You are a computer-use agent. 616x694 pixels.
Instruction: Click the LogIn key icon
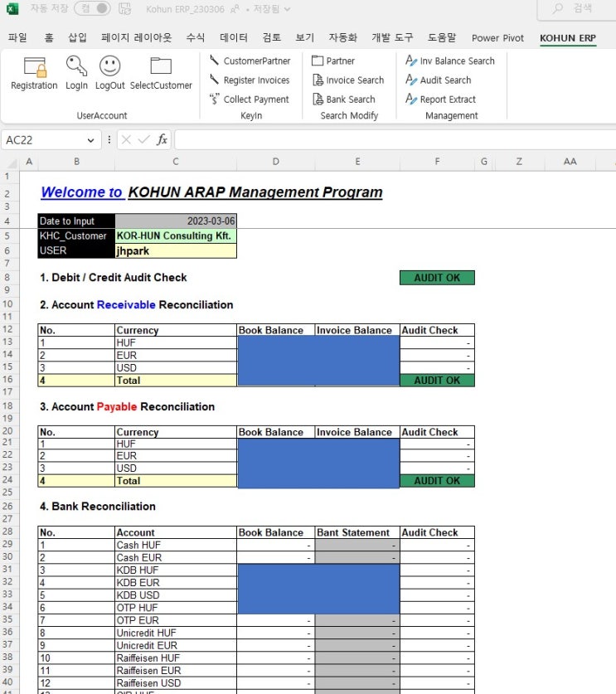coord(76,67)
